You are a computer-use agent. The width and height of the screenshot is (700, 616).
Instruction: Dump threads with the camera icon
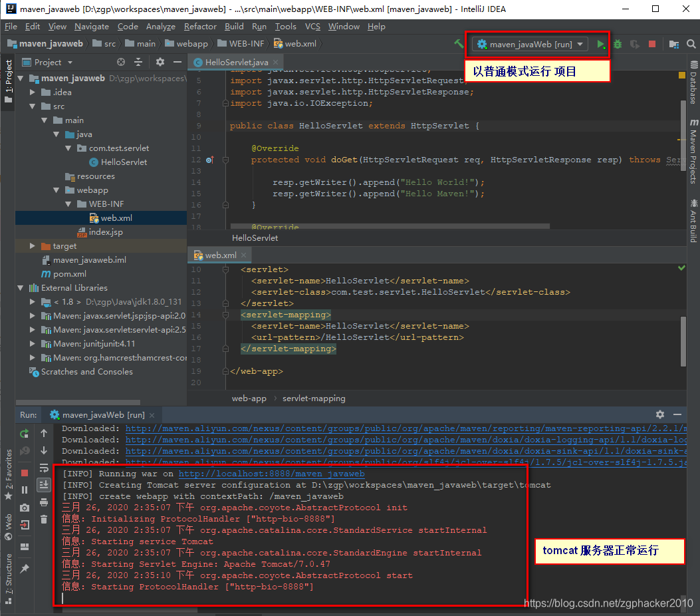[x=25, y=508]
